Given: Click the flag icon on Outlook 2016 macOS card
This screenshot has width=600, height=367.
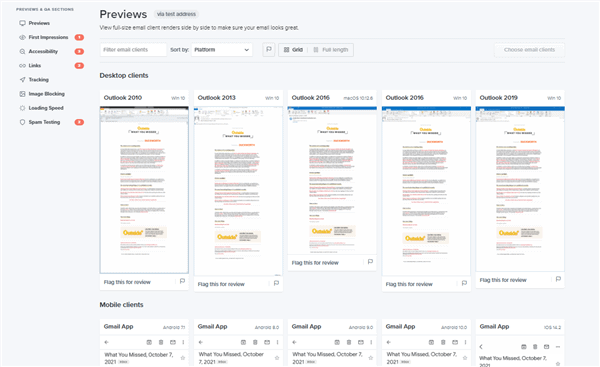Looking at the screenshot, I should pos(370,262).
